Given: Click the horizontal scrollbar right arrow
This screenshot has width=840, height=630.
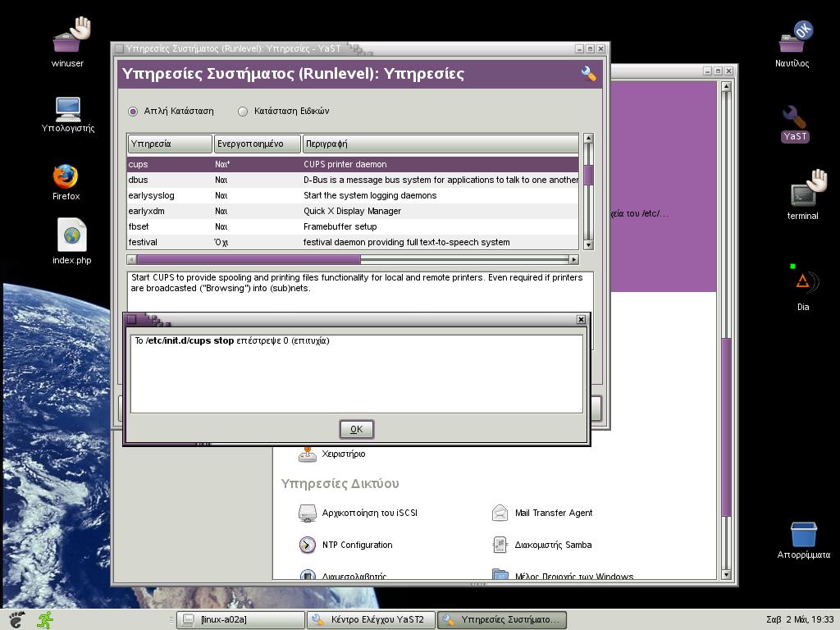Looking at the screenshot, I should (x=573, y=260).
